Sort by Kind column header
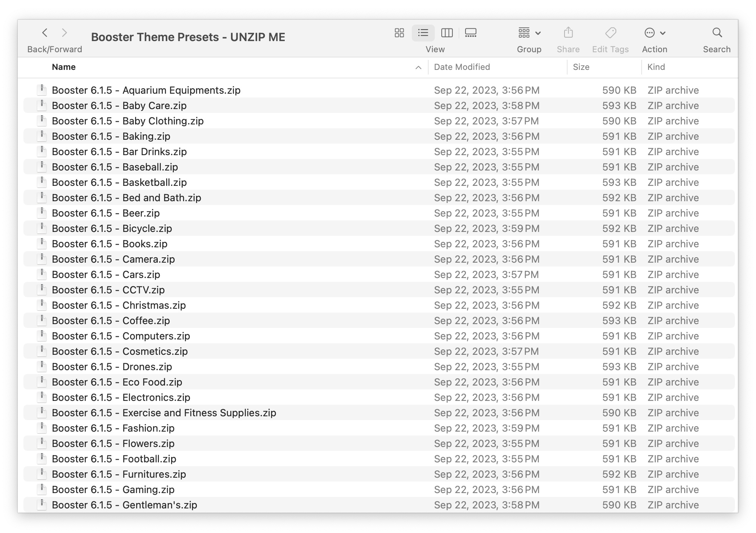The image size is (756, 533). pos(656,67)
